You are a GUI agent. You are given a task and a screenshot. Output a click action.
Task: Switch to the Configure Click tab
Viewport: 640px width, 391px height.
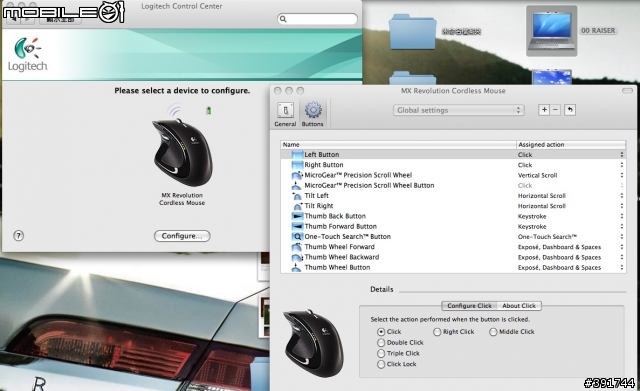click(469, 306)
